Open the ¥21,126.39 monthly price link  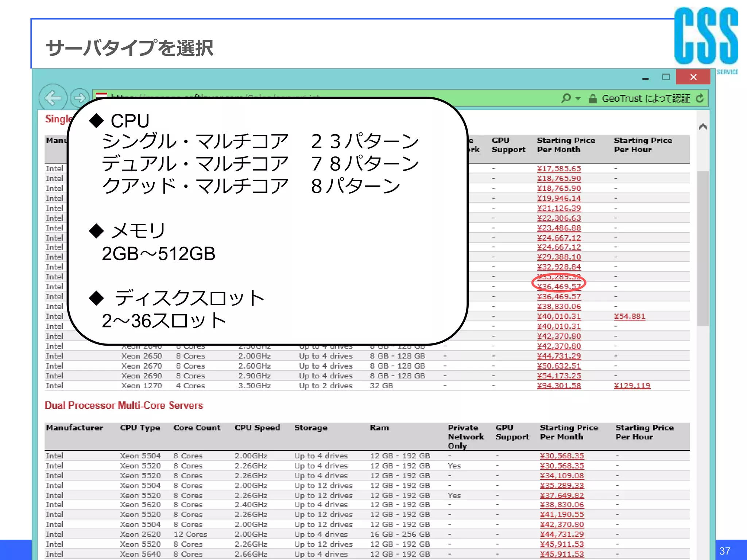(x=559, y=208)
